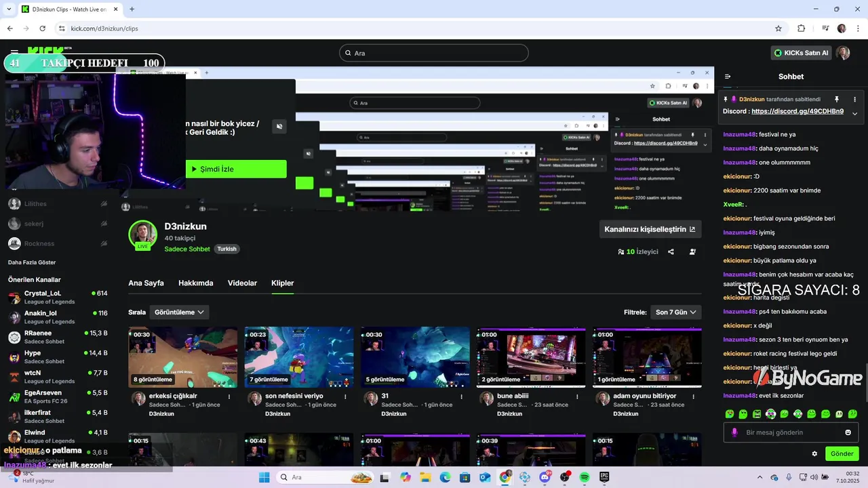Open Crystal_LoL recommended channel
The height and width of the screenshot is (488, 868).
pyautogui.click(x=58, y=298)
